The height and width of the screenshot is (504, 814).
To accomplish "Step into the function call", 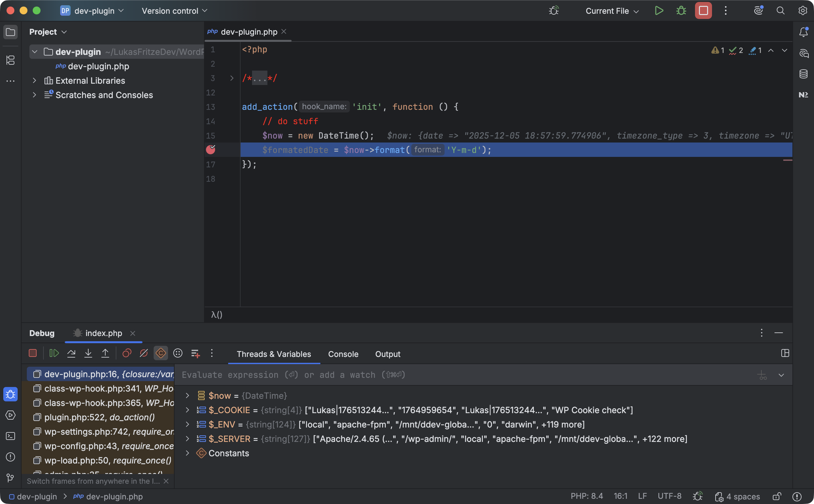I will coord(88,353).
